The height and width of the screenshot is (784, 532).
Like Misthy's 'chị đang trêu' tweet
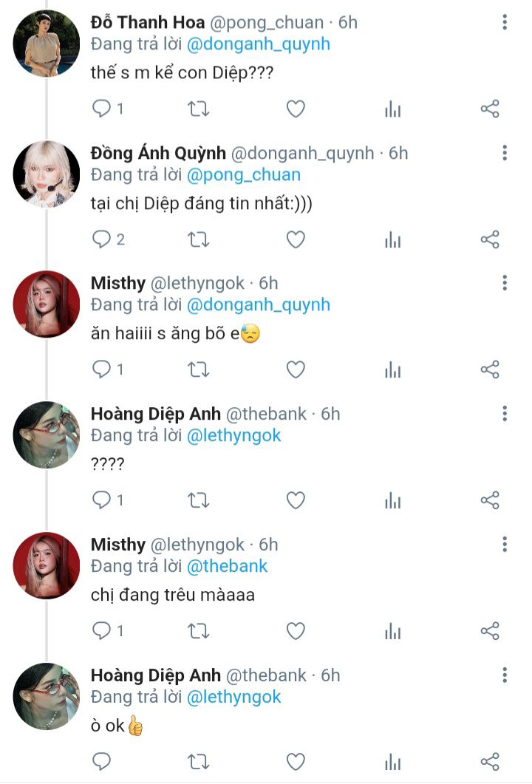click(x=296, y=630)
